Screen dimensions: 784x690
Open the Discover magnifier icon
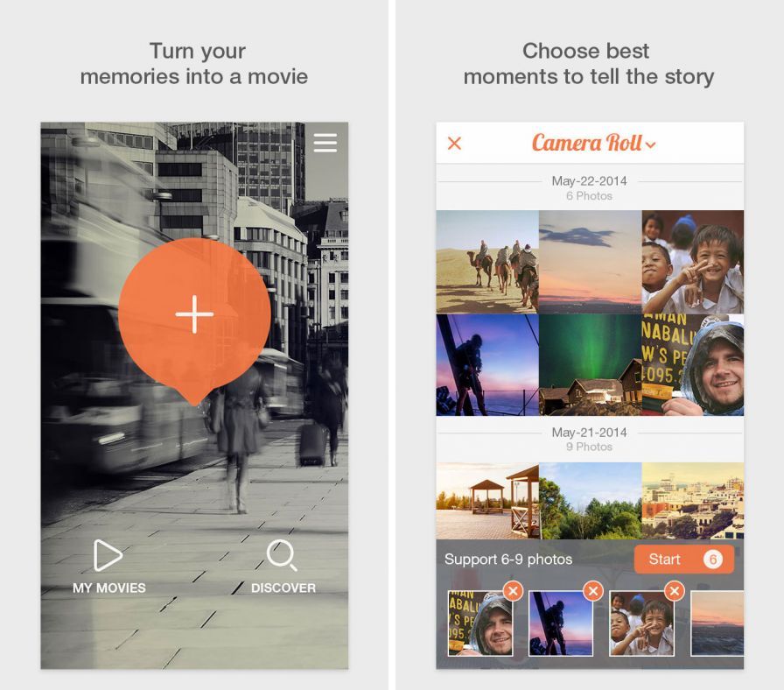pyautogui.click(x=283, y=555)
